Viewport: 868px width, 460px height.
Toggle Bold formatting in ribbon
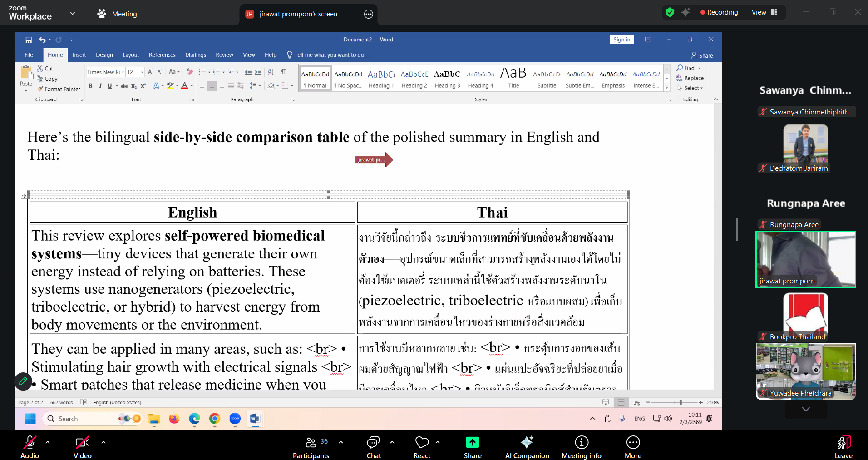[90, 86]
